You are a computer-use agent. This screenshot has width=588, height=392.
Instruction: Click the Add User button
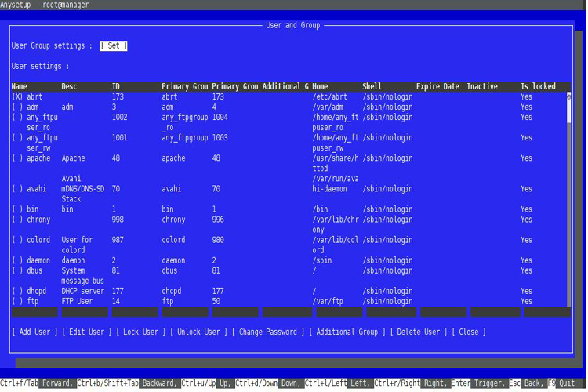point(34,332)
